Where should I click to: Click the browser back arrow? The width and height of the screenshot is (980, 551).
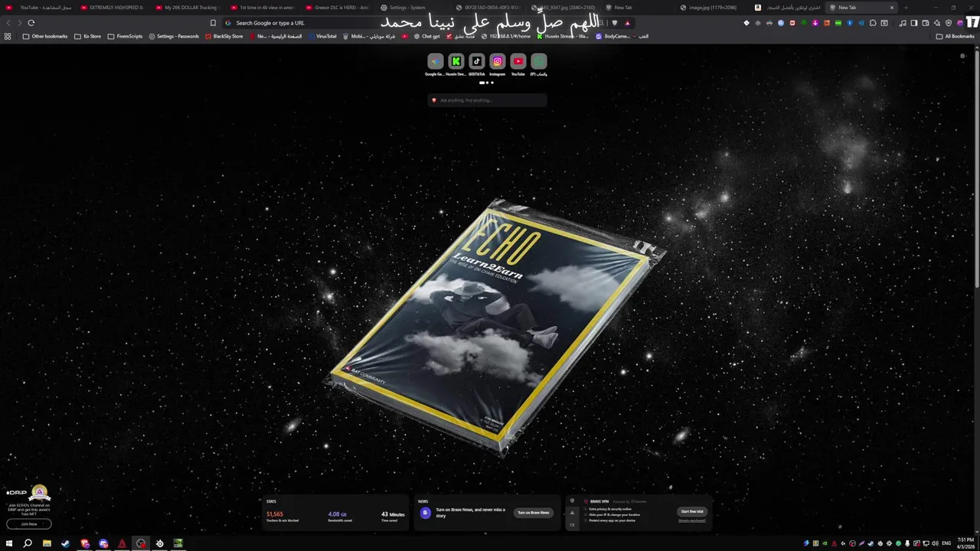click(x=8, y=23)
